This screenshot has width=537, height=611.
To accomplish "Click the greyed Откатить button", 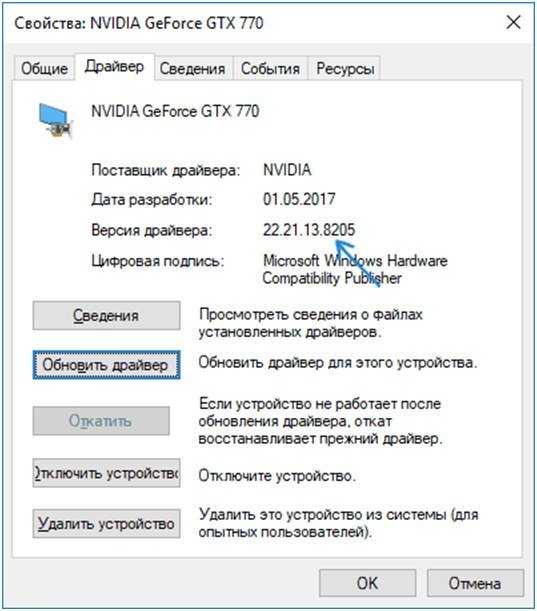I will (x=101, y=421).
